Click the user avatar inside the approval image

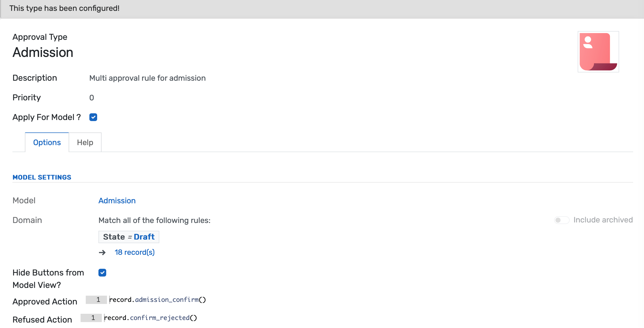pyautogui.click(x=589, y=41)
